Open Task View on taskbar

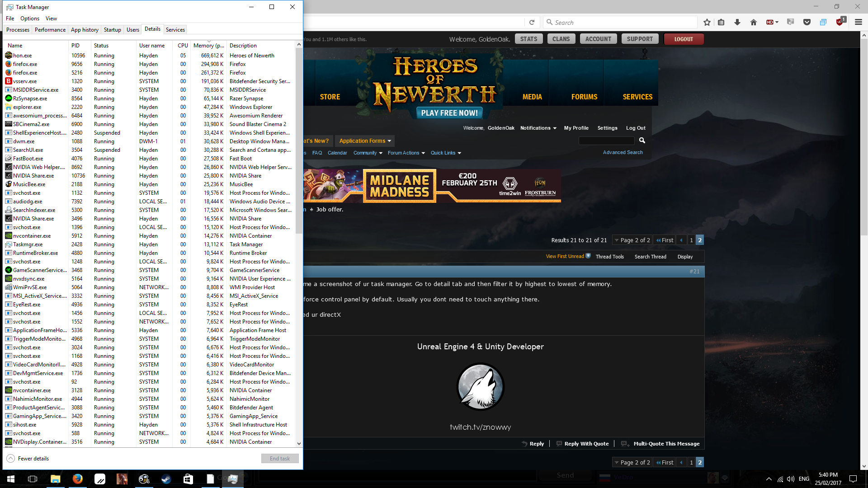click(33, 479)
